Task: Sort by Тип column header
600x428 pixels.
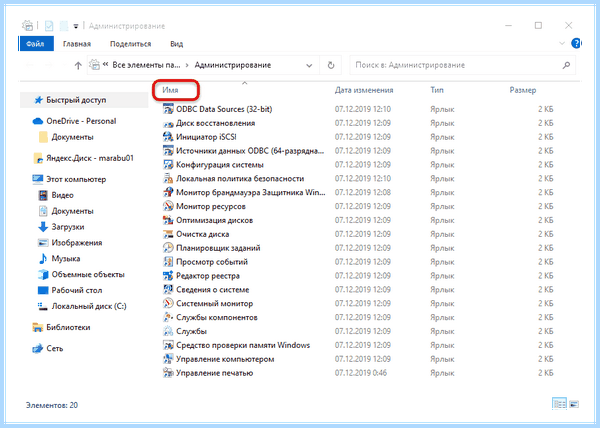Action: (x=437, y=90)
